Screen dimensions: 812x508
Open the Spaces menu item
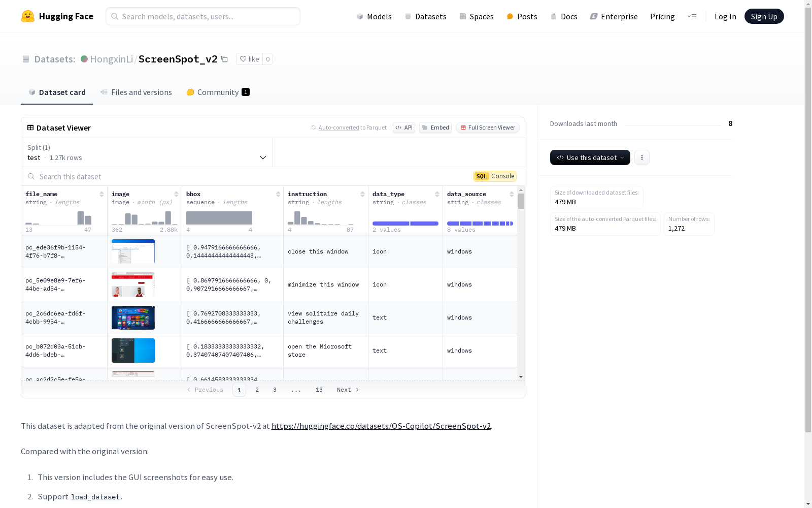point(477,16)
